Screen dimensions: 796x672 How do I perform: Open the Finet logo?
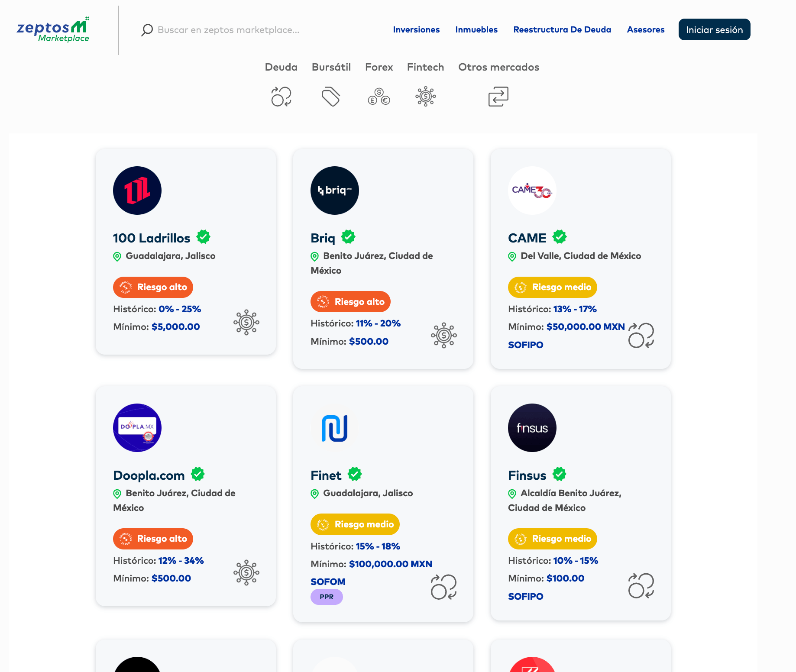(x=335, y=428)
